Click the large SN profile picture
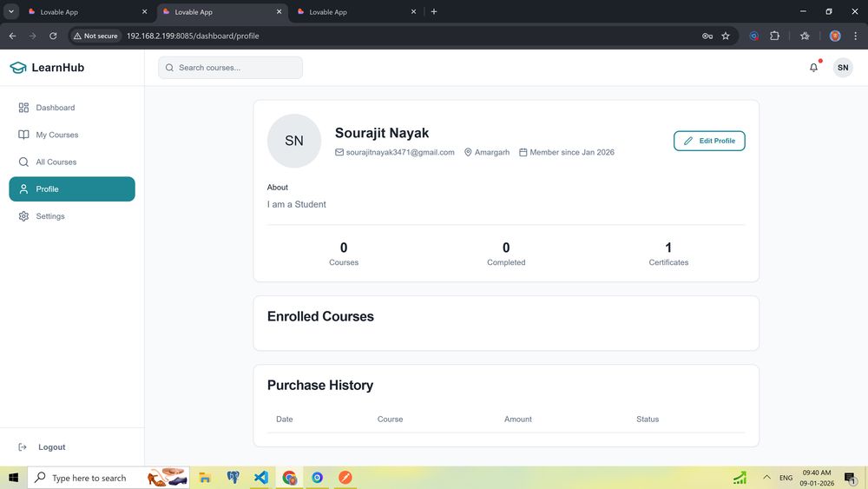 pos(294,141)
